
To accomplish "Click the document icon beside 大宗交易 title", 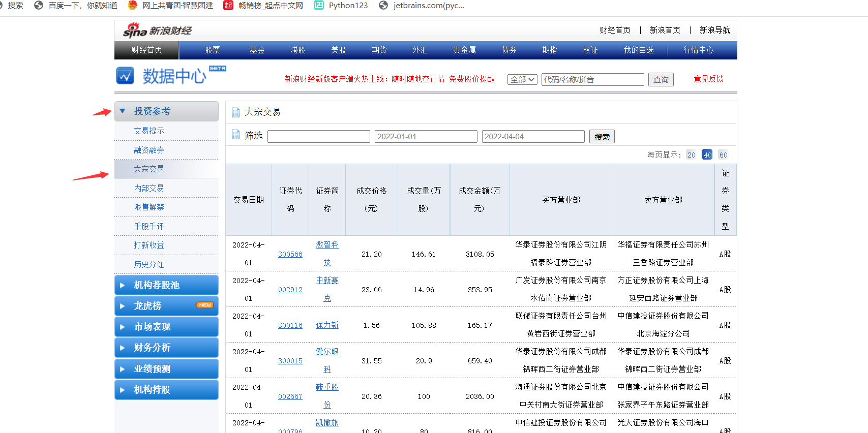I will [235, 112].
